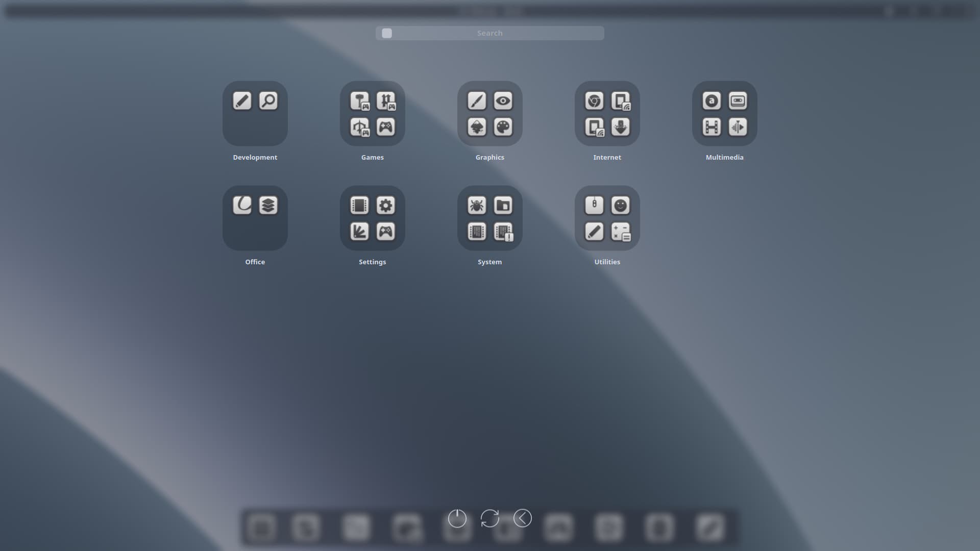This screenshot has width=980, height=551.
Task: Open the color palette icon in Graphics
Action: (x=503, y=127)
